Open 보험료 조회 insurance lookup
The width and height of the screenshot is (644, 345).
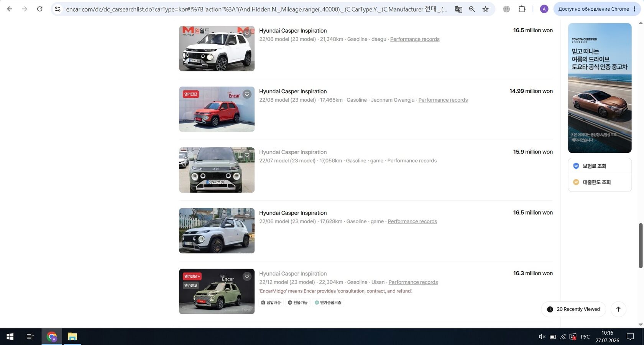point(600,166)
